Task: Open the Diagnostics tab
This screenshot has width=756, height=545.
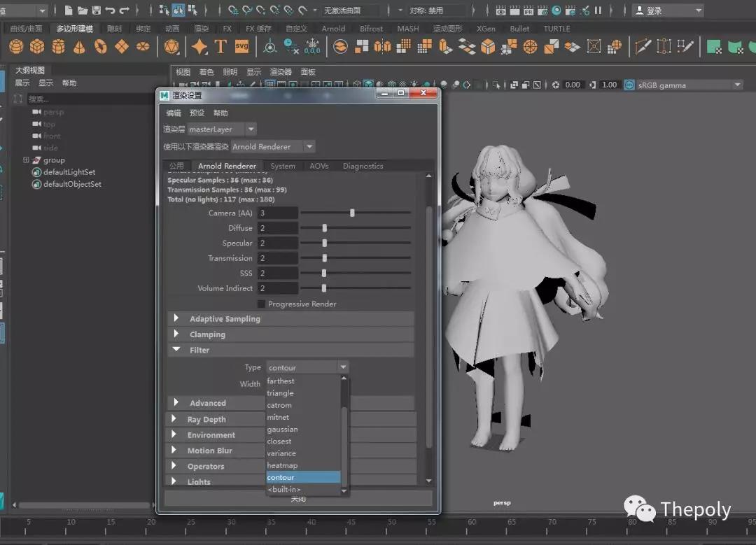Action: pyautogui.click(x=363, y=167)
